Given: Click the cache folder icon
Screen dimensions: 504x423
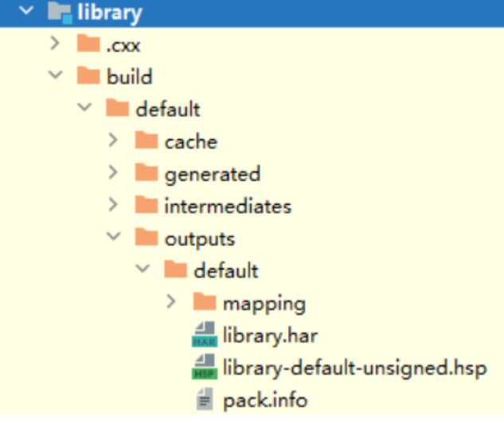Looking at the screenshot, I should pyautogui.click(x=147, y=142).
